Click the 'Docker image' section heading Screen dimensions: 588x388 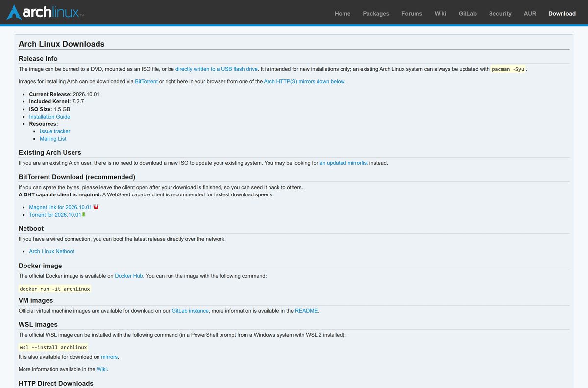point(40,266)
